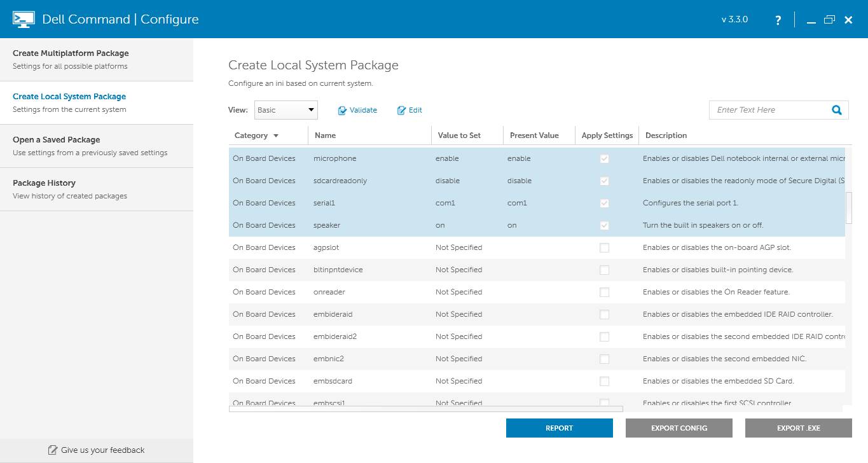This screenshot has width=868, height=463.
Task: Click the Description column header
Action: pos(666,135)
